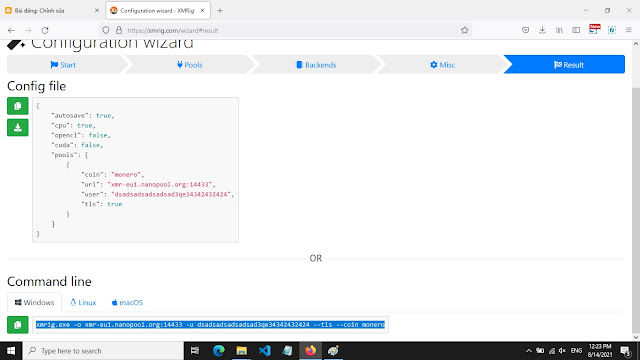Viewport: 640px width, 360px height.
Task: Open the notification center icon
Action: point(626,351)
